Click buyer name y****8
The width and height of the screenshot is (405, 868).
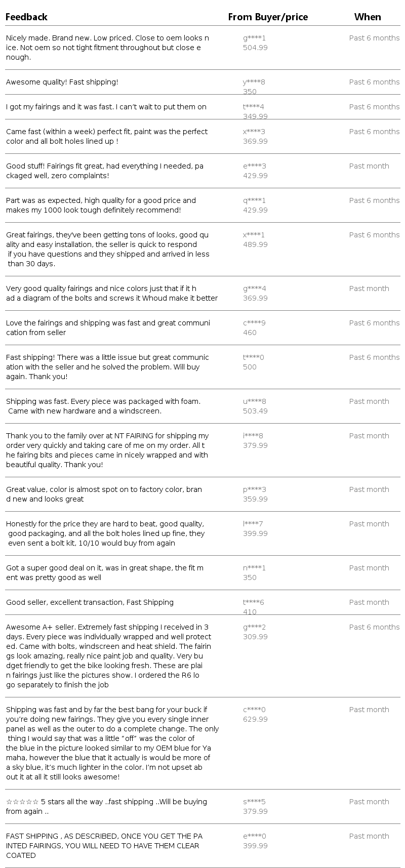[x=254, y=82]
